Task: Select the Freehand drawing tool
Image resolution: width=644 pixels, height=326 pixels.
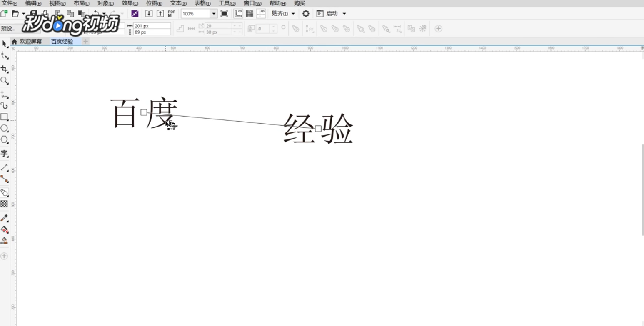Action: tap(4, 94)
